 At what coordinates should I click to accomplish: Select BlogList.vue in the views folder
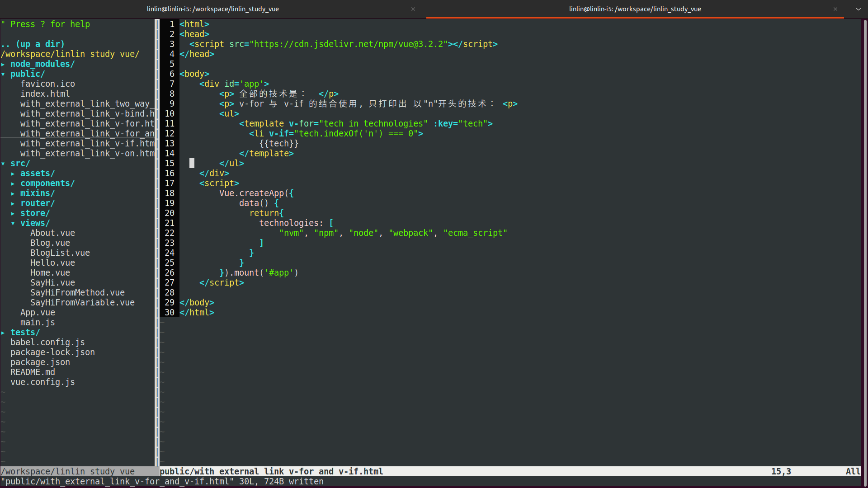60,253
